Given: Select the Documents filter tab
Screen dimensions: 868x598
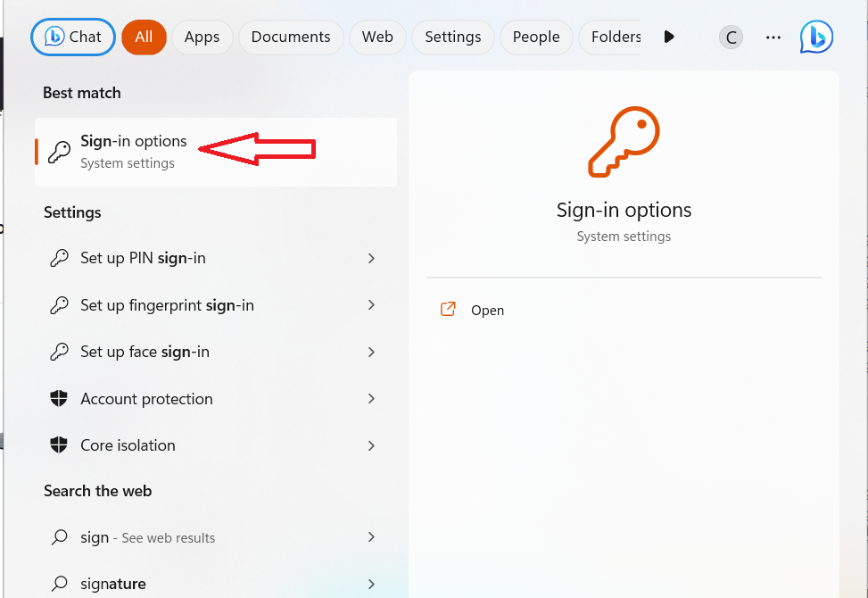Looking at the screenshot, I should click(291, 37).
